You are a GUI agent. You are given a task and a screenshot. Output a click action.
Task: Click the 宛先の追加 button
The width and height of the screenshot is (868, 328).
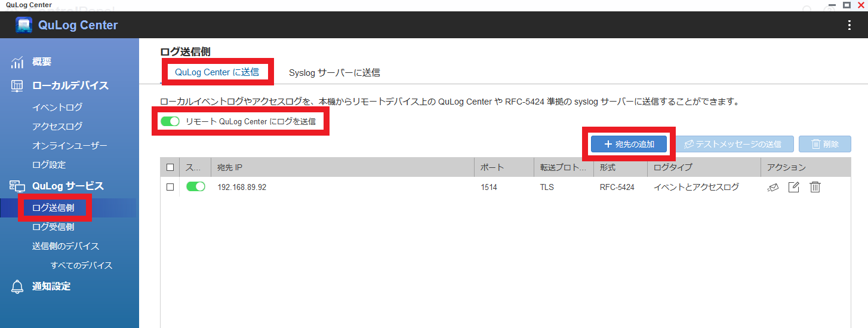tap(629, 144)
